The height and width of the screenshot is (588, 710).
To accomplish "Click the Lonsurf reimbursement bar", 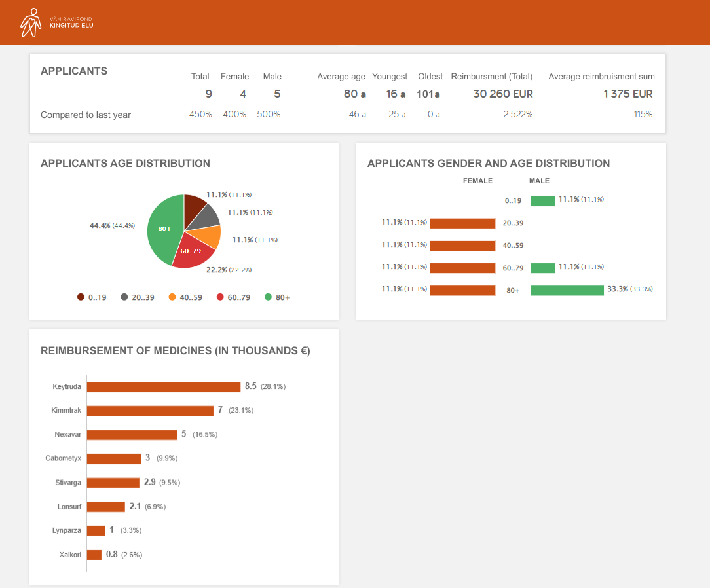I will [106, 507].
